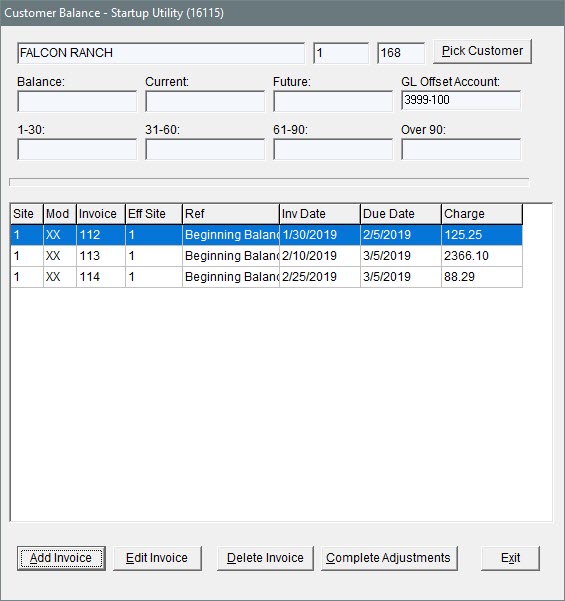This screenshot has height=601, width=565.
Task: Focus the 31-60 aging field
Action: click(205, 149)
